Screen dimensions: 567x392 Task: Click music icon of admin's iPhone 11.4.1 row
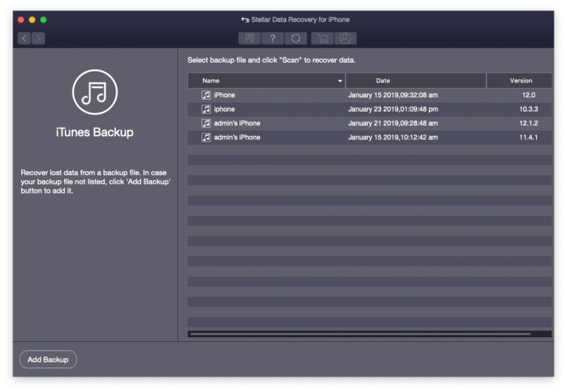pyautogui.click(x=206, y=137)
